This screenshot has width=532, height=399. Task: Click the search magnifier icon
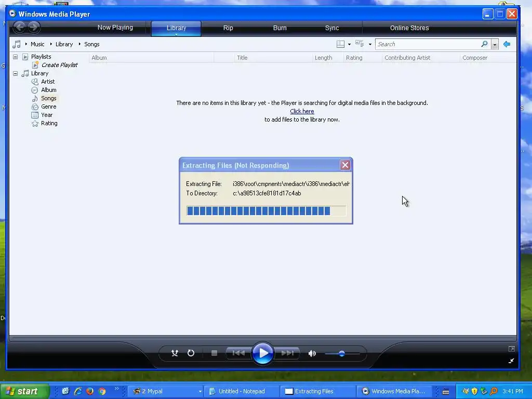[484, 44]
